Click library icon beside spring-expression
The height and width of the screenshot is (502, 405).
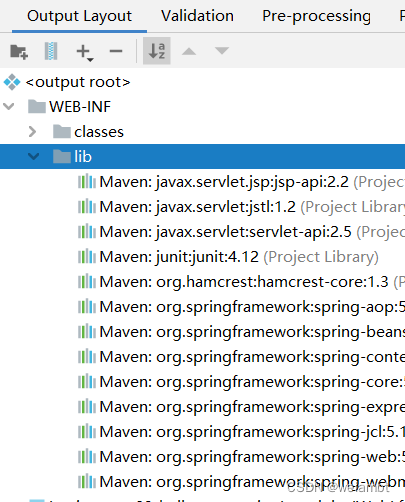(x=87, y=406)
